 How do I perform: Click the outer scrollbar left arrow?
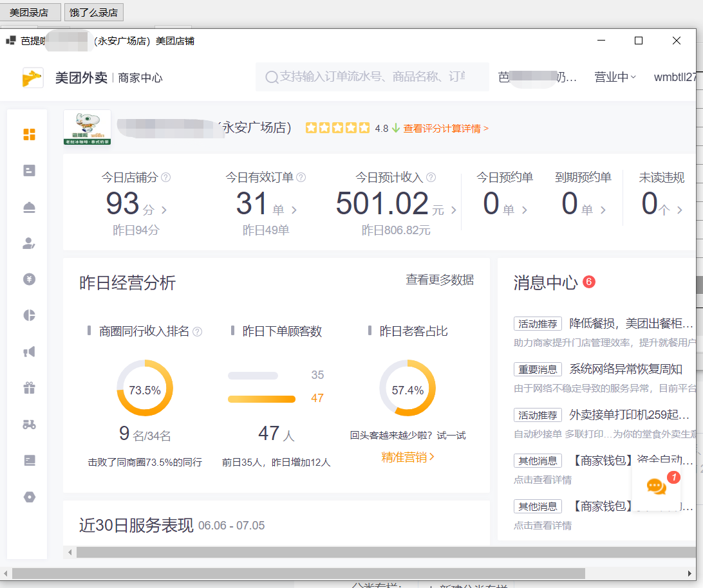pyautogui.click(x=5, y=574)
